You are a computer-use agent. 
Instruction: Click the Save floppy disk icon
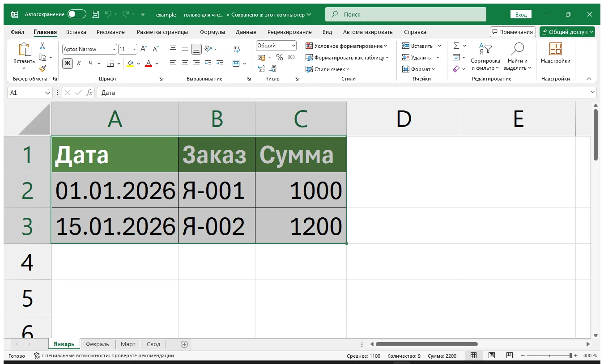[x=95, y=14]
